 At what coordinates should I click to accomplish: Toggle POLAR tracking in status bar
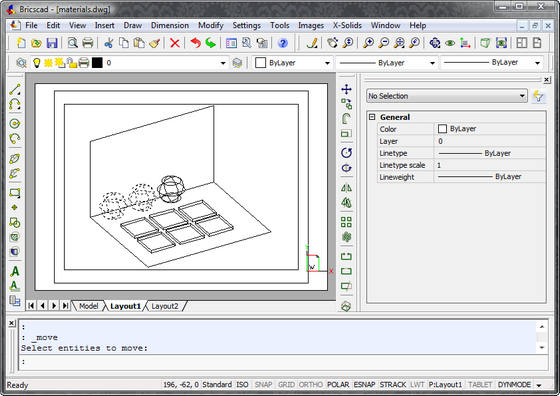click(x=338, y=385)
